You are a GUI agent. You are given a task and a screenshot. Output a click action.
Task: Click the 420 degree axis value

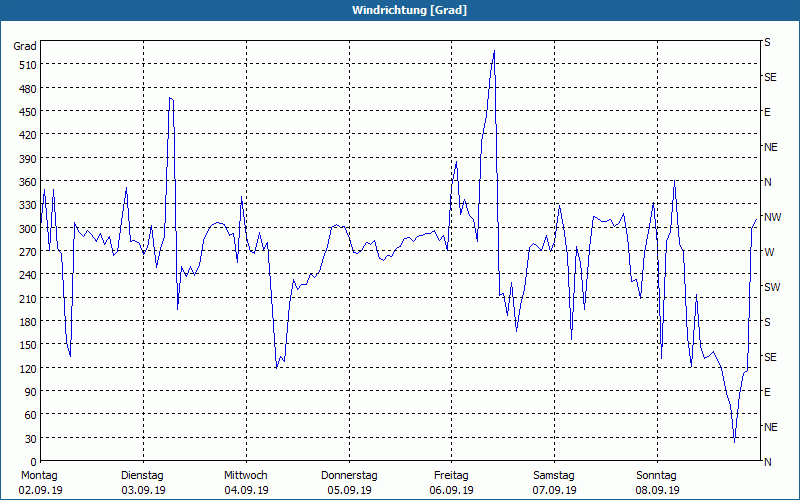click(28, 135)
